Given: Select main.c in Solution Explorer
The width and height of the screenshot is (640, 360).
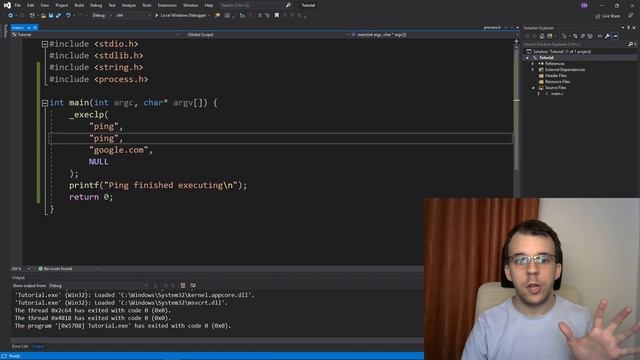Looking at the screenshot, I should coord(557,94).
